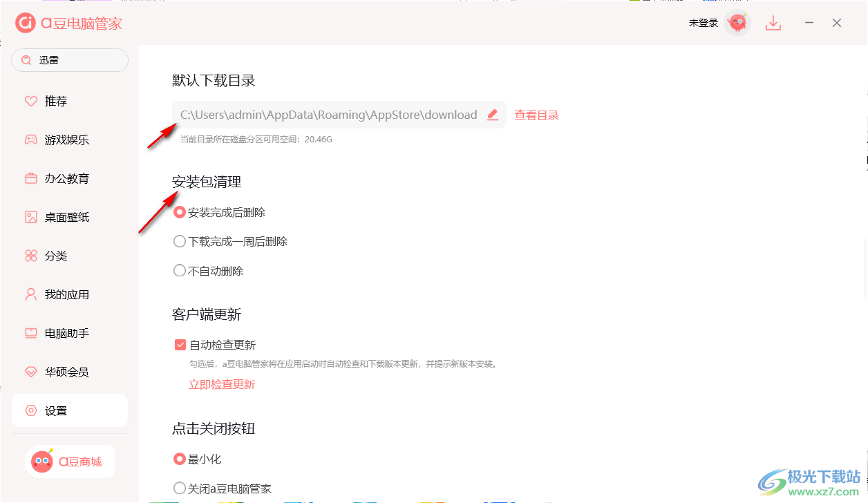Edit the download directory with the pencil icon
This screenshot has height=503, width=868.
coord(492,115)
